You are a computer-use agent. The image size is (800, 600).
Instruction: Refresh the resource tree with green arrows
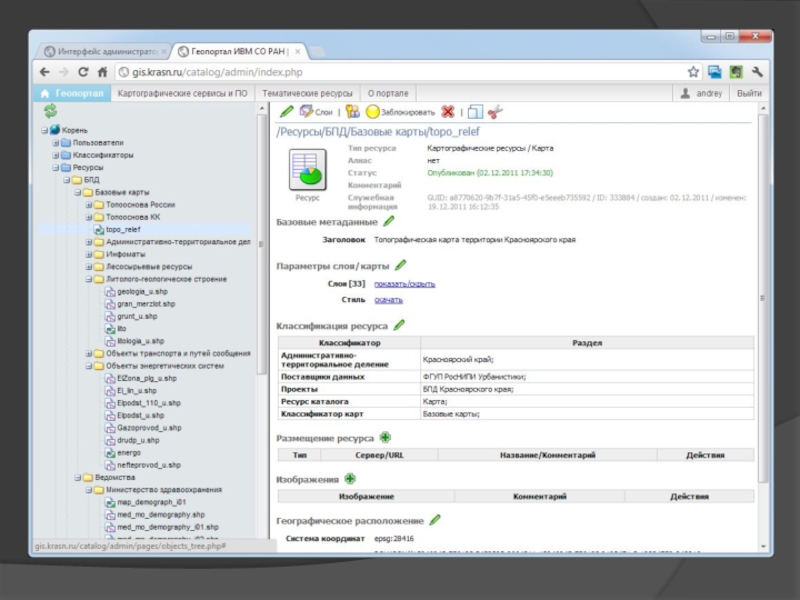50,111
